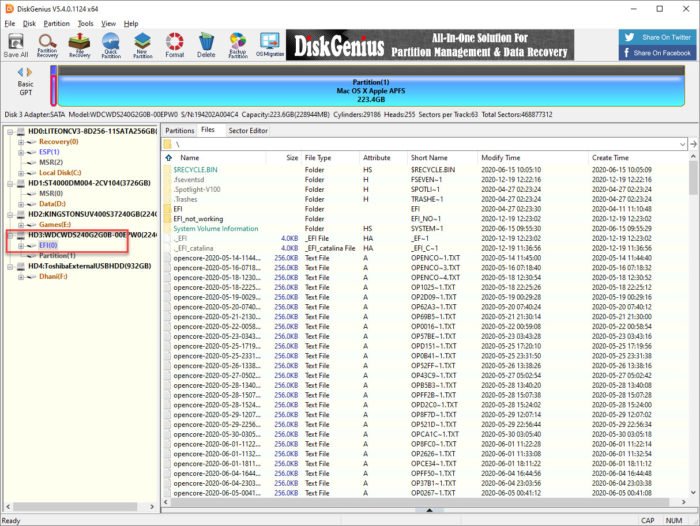Expand the Dhani(F:) partition node

click(21, 277)
